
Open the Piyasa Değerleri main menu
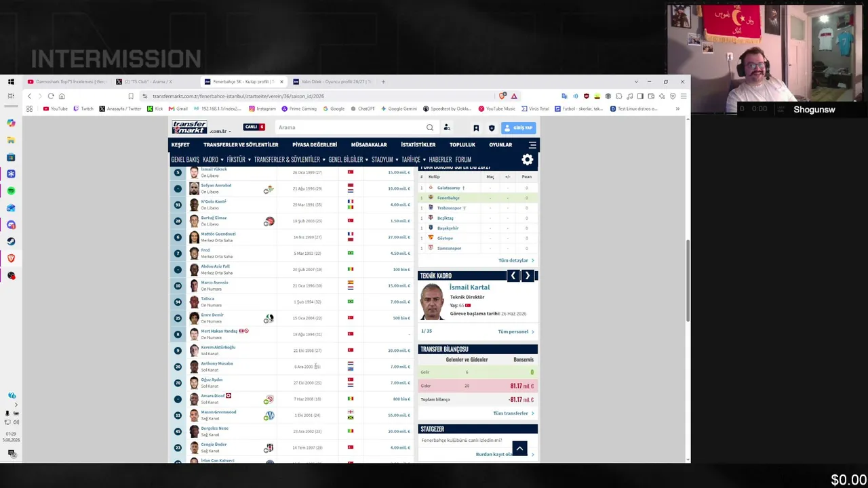click(x=315, y=144)
